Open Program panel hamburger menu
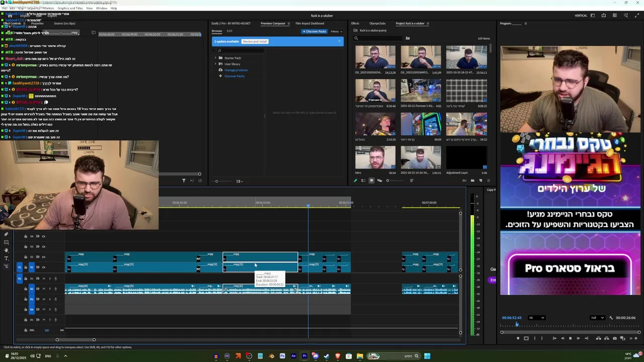The image size is (644, 362). (526, 23)
